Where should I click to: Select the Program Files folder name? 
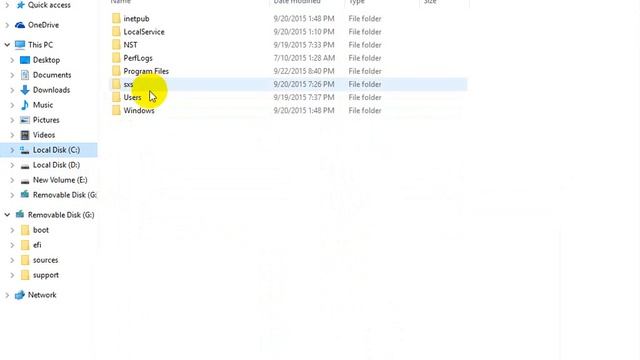tap(146, 71)
